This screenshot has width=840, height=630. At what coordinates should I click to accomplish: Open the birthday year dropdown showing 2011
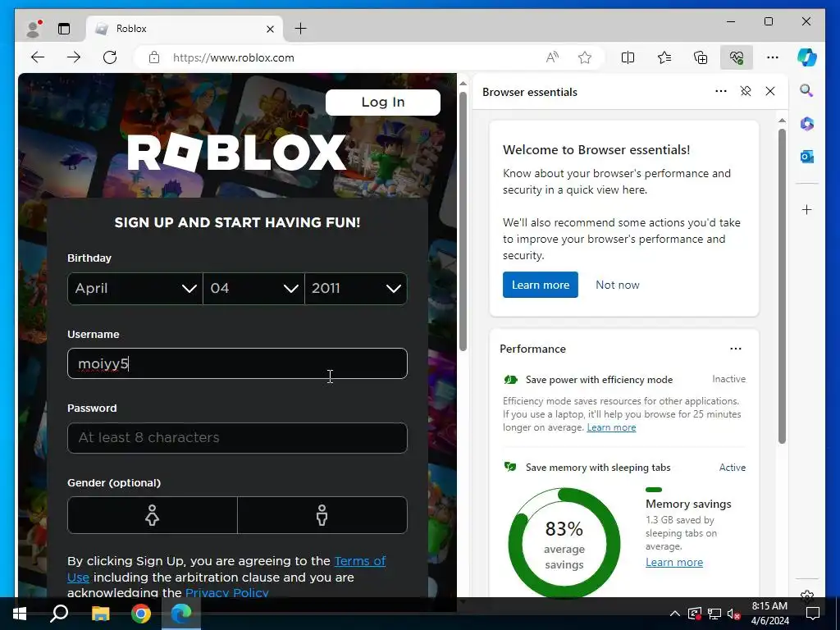click(356, 289)
